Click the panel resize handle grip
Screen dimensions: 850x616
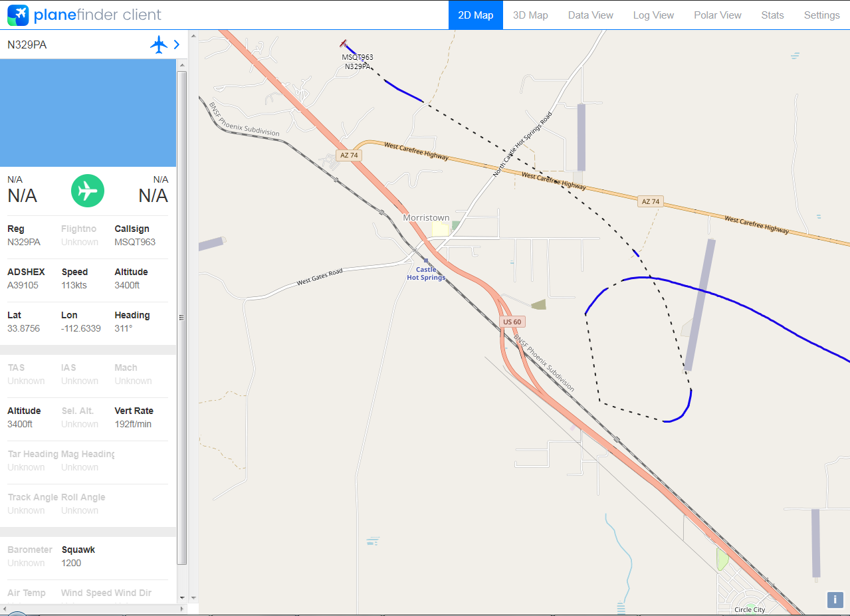pos(181,318)
